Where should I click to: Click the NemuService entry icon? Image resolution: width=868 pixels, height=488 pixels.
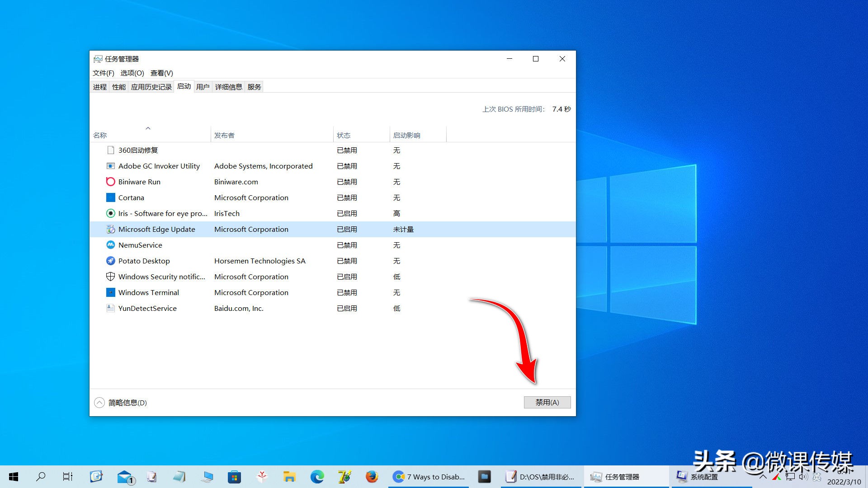(110, 245)
